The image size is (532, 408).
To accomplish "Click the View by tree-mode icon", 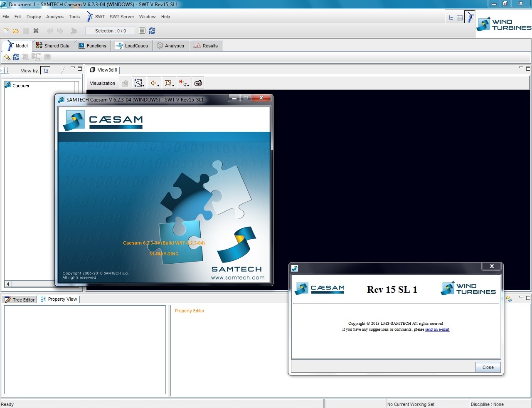I will [x=46, y=71].
